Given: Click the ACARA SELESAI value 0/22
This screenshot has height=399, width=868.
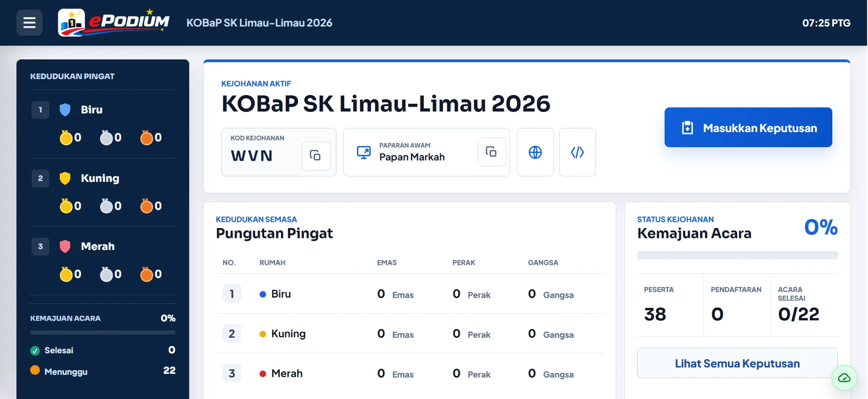Looking at the screenshot, I should [x=799, y=315].
